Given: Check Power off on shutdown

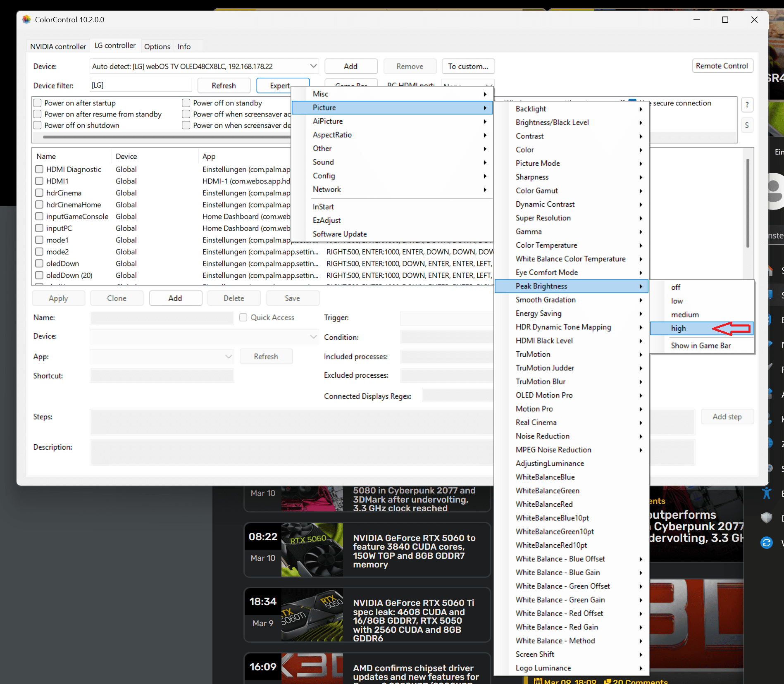Looking at the screenshot, I should tap(38, 125).
